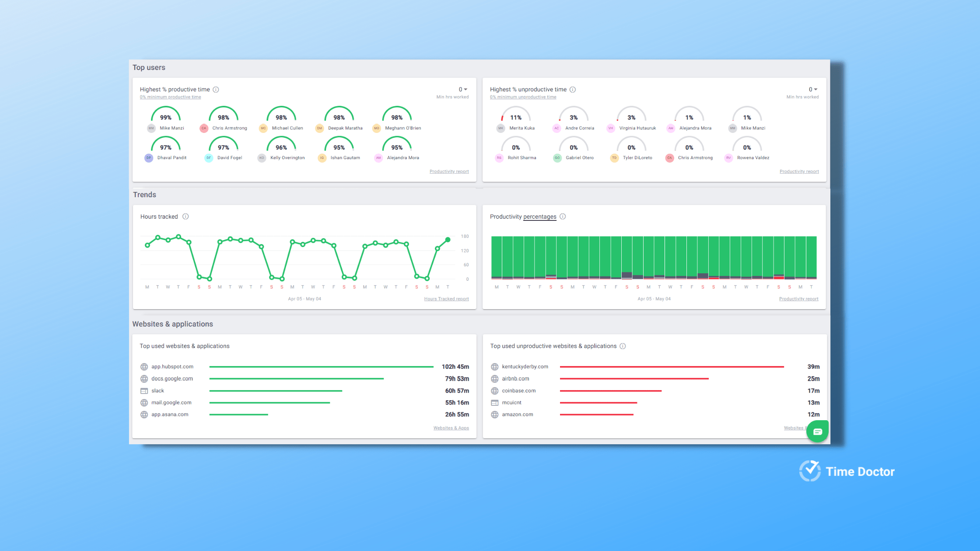Open the Websites & Apps report

(x=451, y=428)
